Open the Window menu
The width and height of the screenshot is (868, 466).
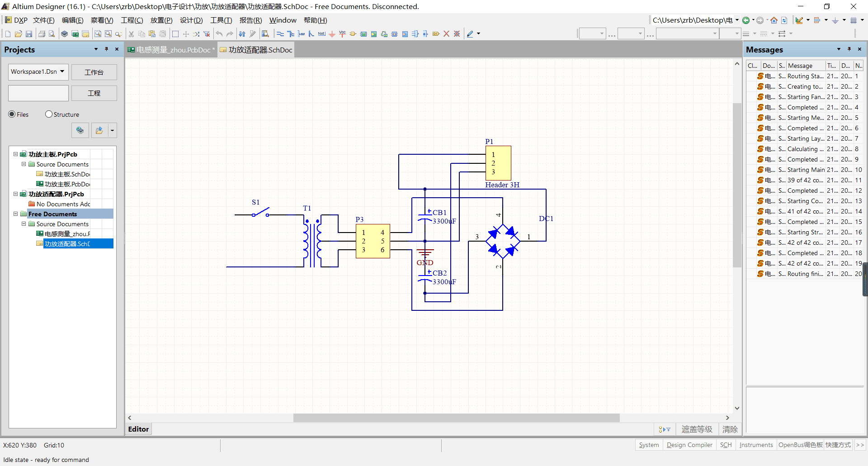pyautogui.click(x=283, y=20)
